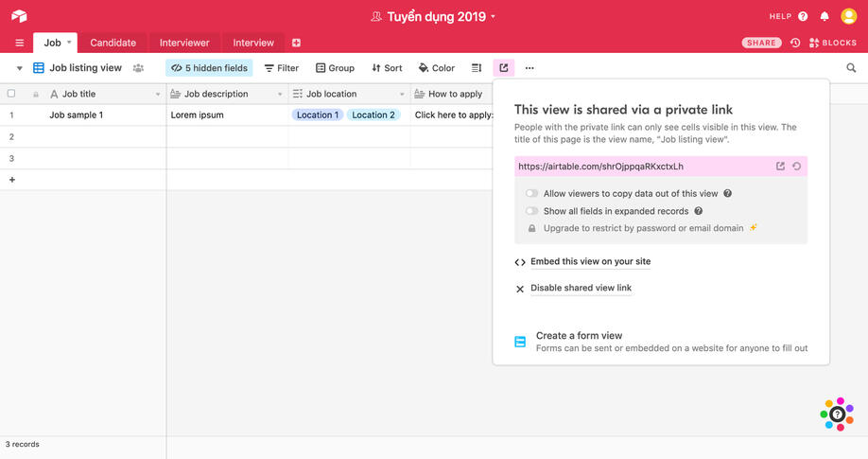
Task: Regenerate the shared link URL
Action: 797,167
